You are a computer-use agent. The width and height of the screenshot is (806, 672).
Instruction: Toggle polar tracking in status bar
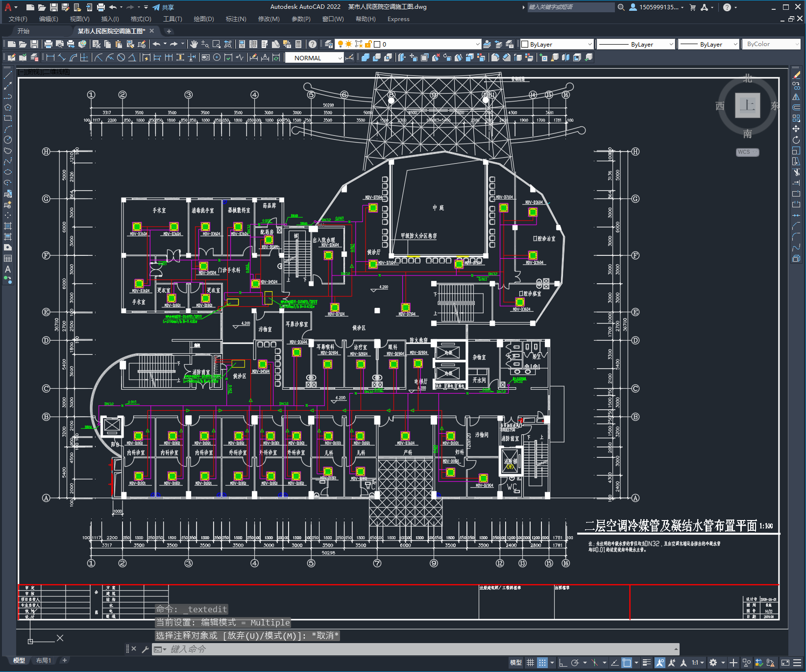click(575, 663)
